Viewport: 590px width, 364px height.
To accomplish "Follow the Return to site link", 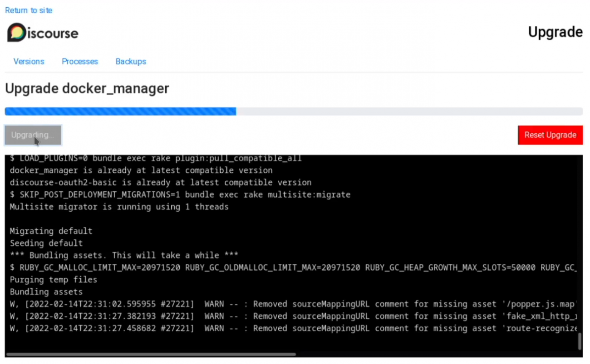I will (29, 10).
